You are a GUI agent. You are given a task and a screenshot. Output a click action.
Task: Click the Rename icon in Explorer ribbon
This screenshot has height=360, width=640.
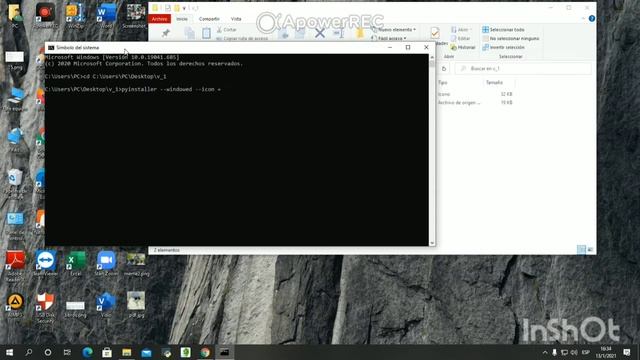[x=339, y=33]
